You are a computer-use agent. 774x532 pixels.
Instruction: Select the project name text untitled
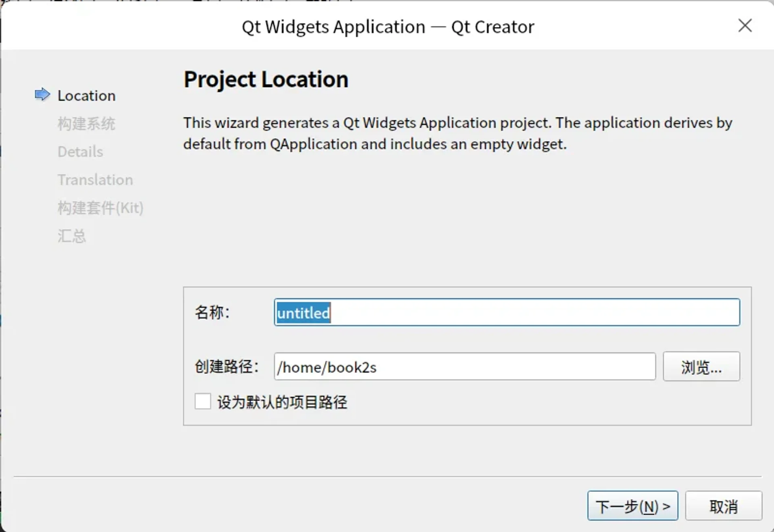point(303,313)
